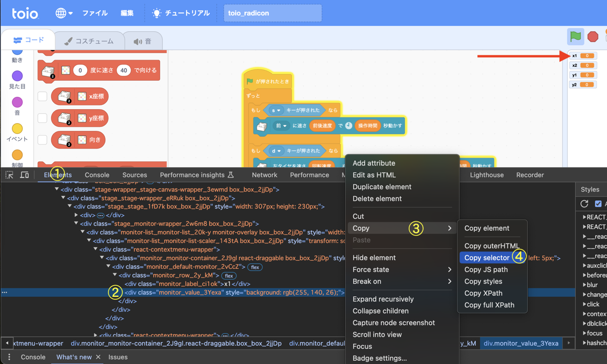Choose Hide element in context menu
The width and height of the screenshot is (607, 364).
point(374,258)
